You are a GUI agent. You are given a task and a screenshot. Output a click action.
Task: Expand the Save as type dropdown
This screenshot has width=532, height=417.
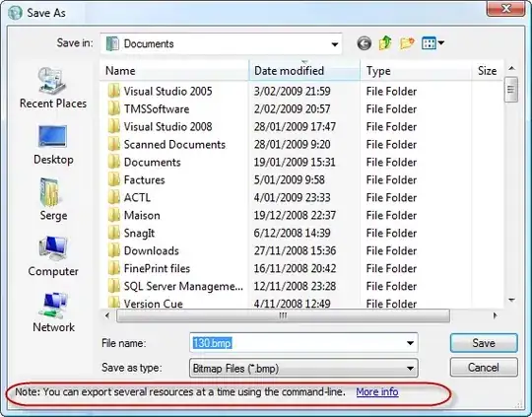point(410,368)
